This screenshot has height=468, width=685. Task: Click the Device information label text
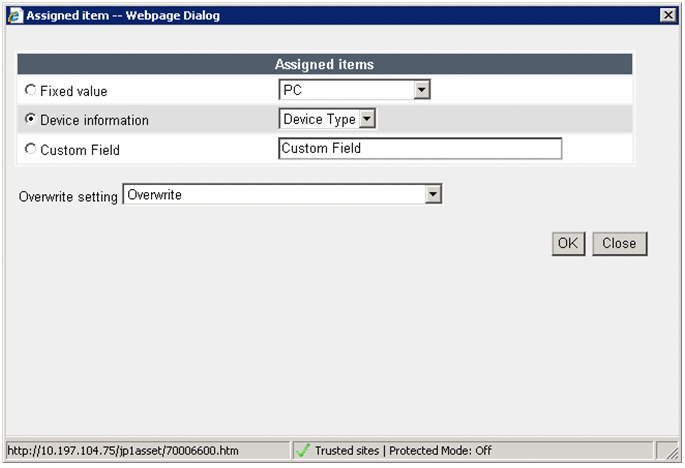pos(94,120)
